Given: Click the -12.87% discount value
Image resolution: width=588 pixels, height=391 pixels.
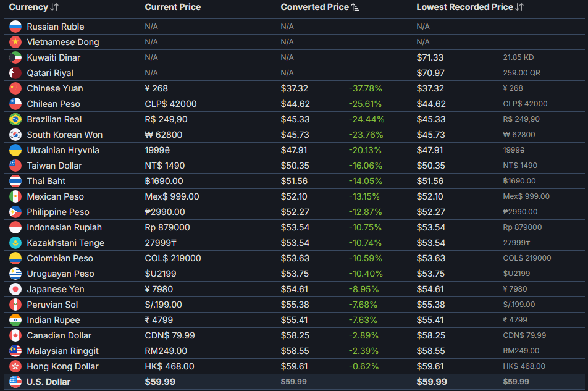Looking at the screenshot, I should 365,212.
